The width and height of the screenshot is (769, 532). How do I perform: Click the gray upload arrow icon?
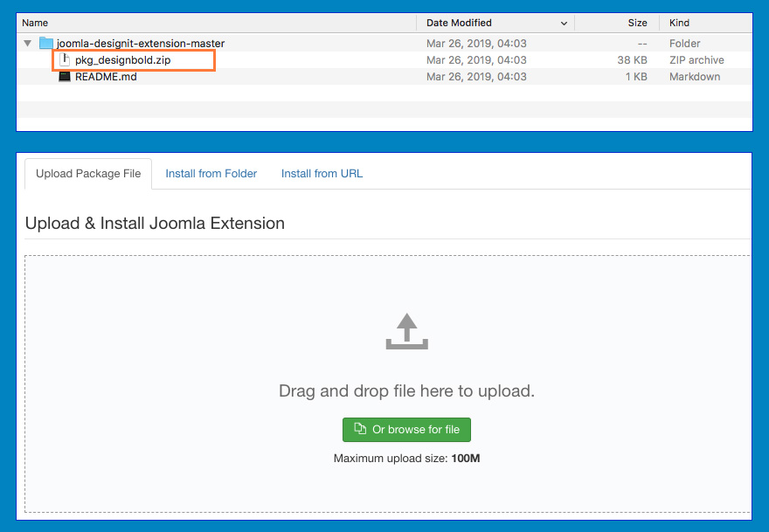[405, 332]
